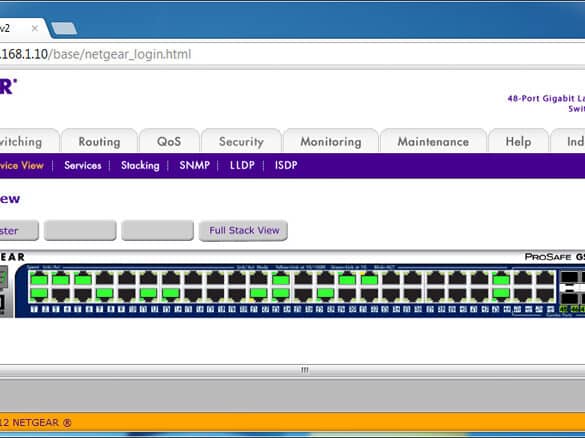This screenshot has width=585, height=438.
Task: Open the Monitoring tab
Action: pyautogui.click(x=331, y=141)
